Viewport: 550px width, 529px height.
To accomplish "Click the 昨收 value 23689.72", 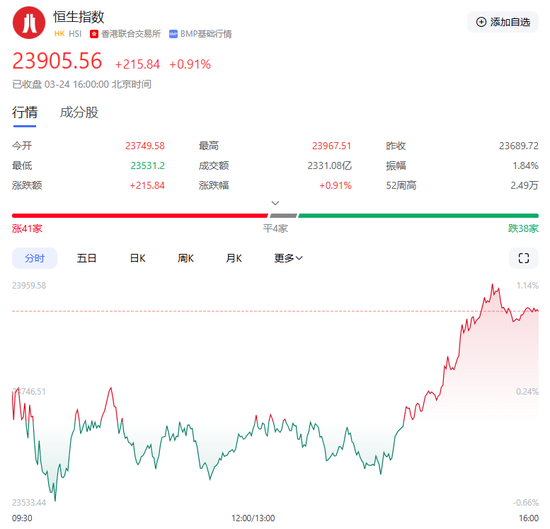I will pyautogui.click(x=518, y=146).
